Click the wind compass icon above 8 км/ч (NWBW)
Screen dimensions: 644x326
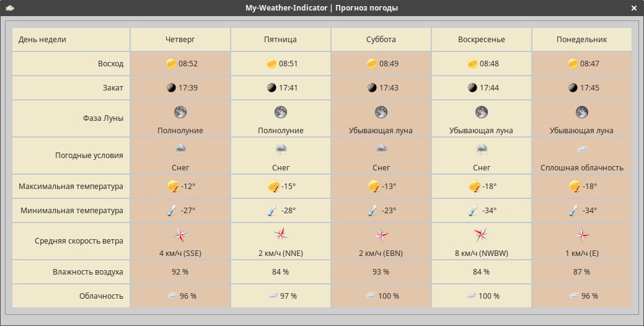(481, 235)
